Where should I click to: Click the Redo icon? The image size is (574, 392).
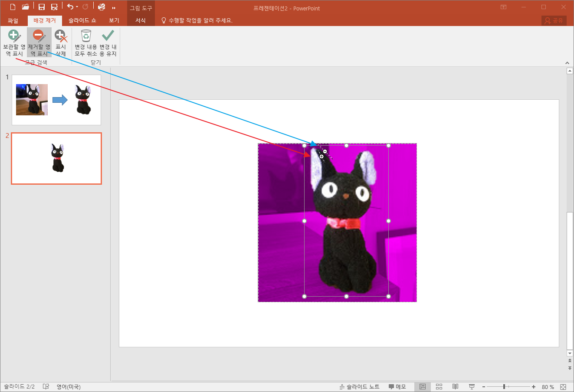[x=85, y=7]
